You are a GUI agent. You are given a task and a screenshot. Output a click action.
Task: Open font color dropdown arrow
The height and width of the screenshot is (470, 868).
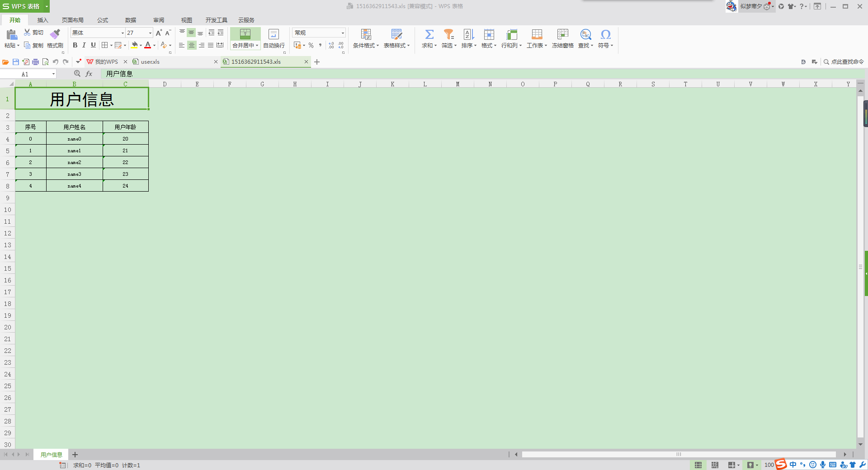154,45
